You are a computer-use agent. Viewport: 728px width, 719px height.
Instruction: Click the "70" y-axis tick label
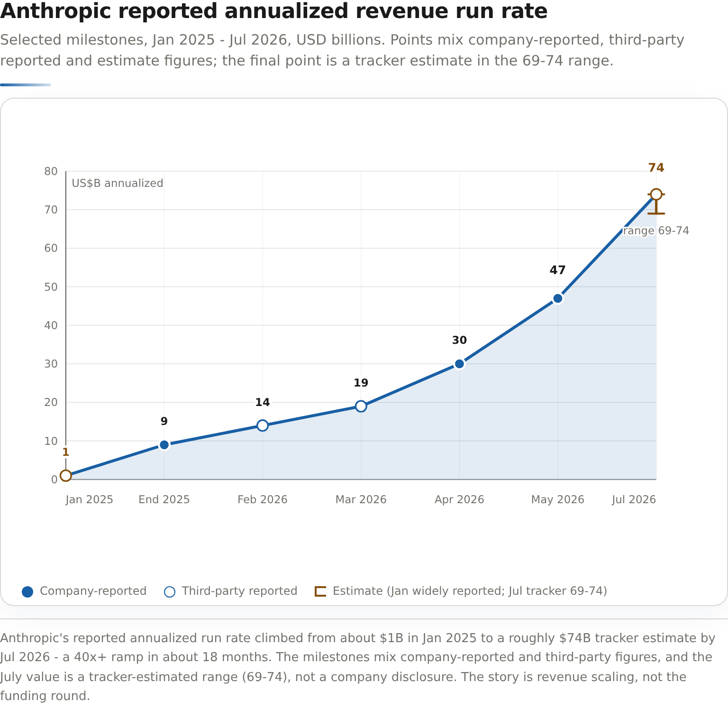(51, 210)
